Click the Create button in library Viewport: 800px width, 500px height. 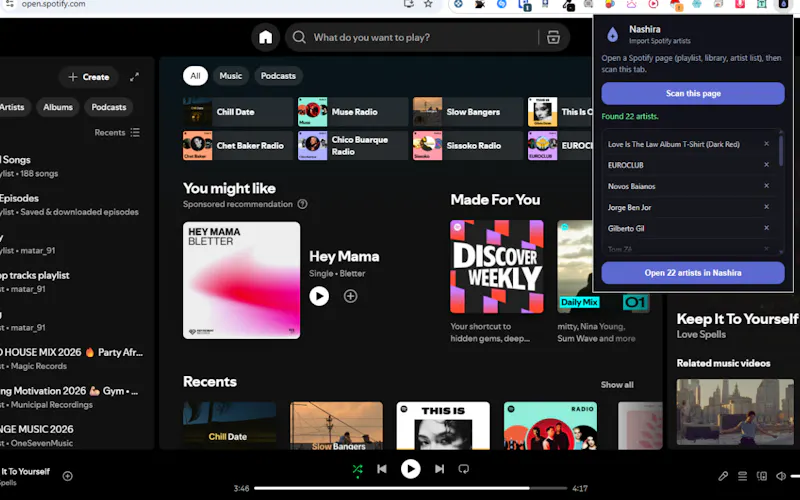pyautogui.click(x=89, y=77)
